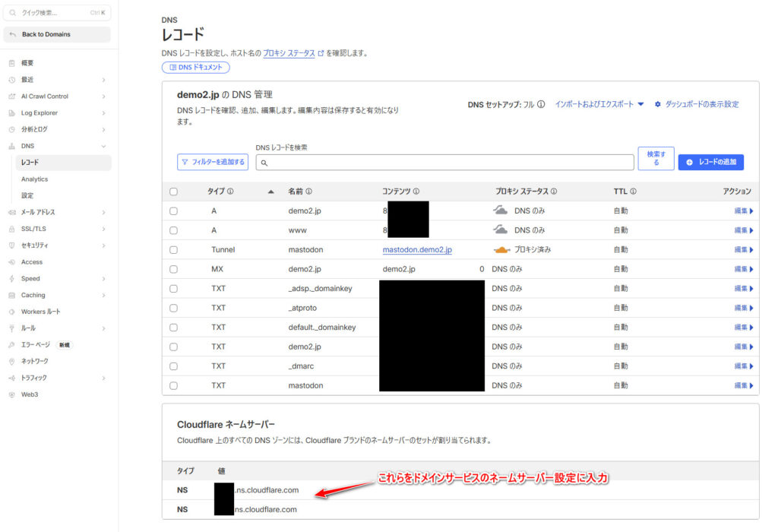Image resolution: width=778 pixels, height=532 pixels.
Task: Click the gear icon for ダッシュボードの表示設定
Action: 658,105
